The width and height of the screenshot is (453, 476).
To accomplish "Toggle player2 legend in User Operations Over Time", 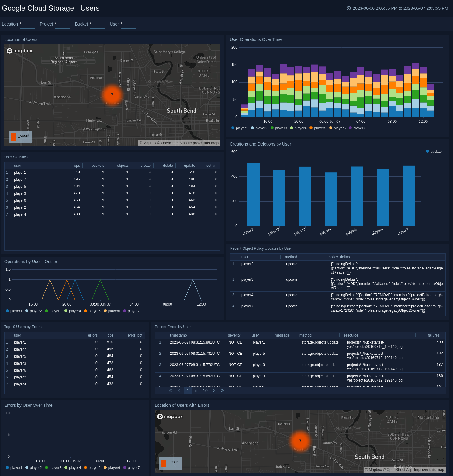I will tap(259, 128).
